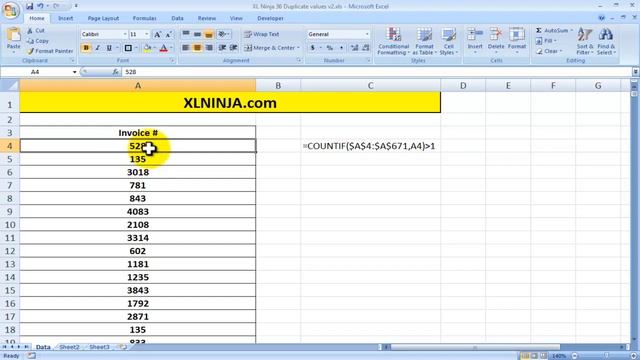Click the Select All corner button
This screenshot has height=360, width=640.
[9, 86]
